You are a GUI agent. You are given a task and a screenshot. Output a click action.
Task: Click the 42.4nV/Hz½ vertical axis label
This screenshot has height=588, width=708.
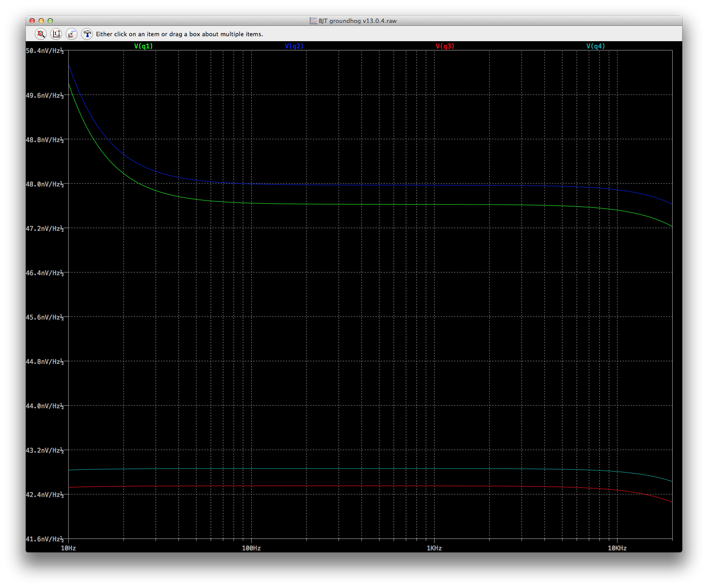coord(45,495)
